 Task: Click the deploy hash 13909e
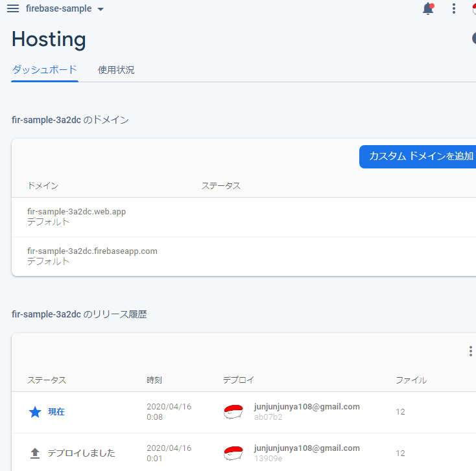268,459
